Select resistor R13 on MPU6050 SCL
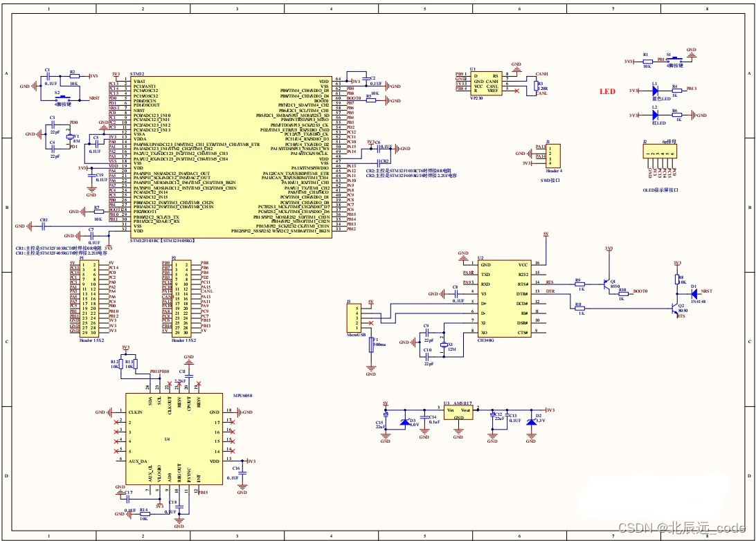 (x=135, y=364)
